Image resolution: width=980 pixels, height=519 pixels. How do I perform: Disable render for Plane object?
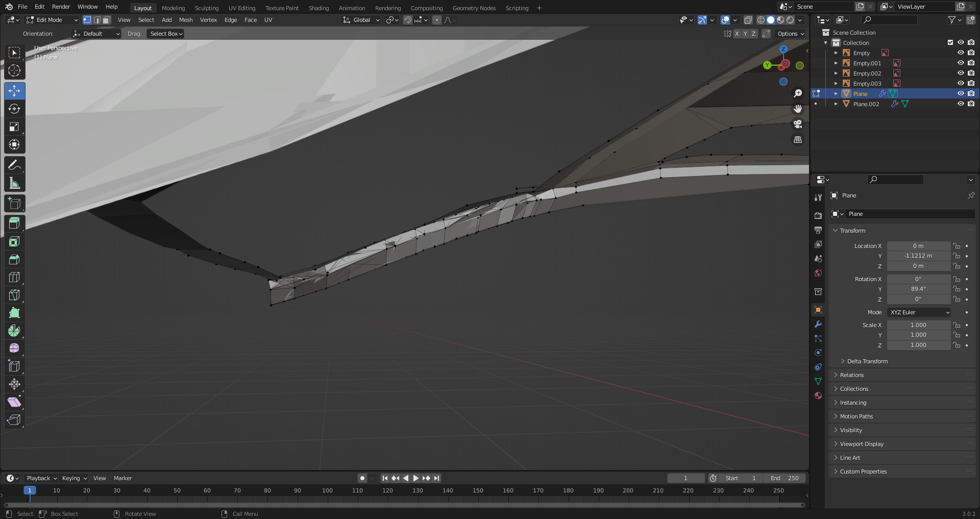pos(971,94)
